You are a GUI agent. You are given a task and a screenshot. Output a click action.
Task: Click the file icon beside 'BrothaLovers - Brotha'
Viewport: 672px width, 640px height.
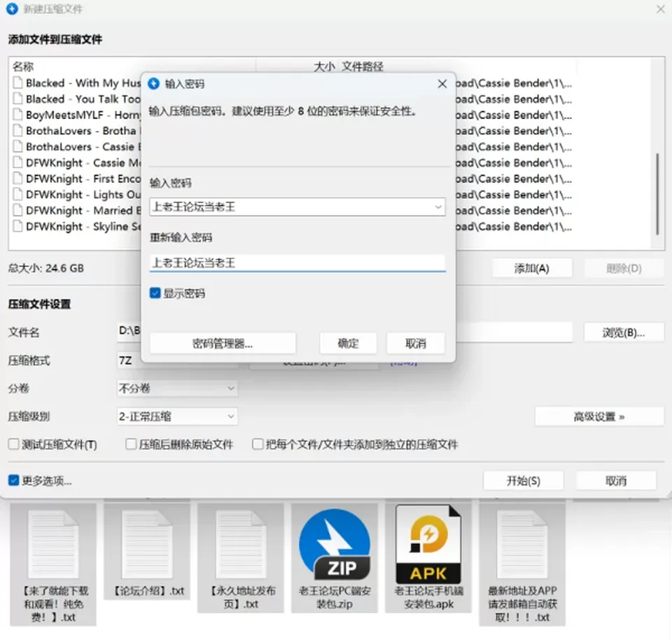click(17, 130)
